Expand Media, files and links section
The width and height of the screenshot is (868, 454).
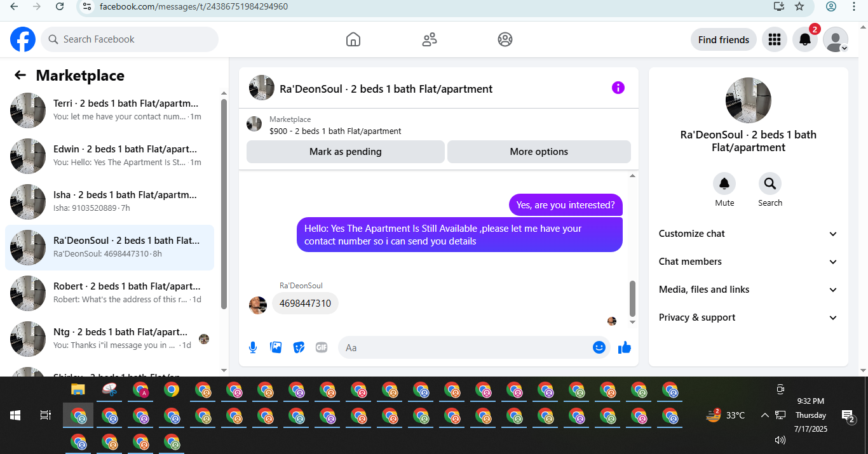click(x=749, y=290)
